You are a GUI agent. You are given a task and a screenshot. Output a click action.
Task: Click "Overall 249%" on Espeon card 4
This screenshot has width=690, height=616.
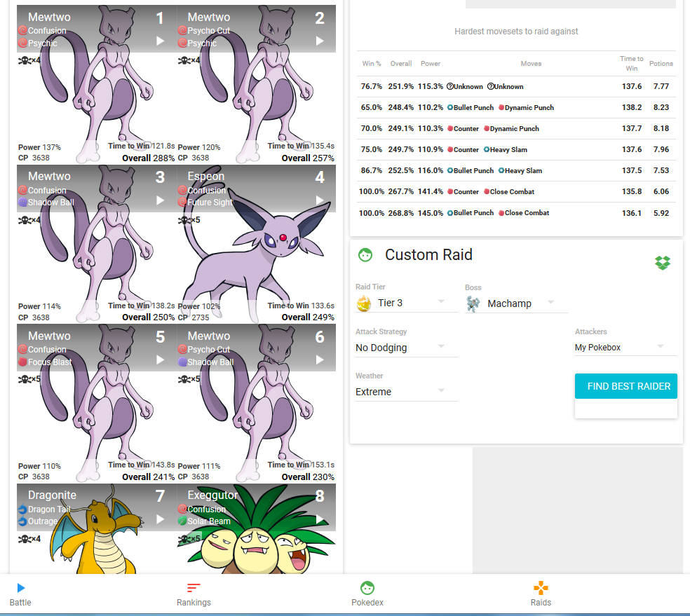tap(308, 317)
